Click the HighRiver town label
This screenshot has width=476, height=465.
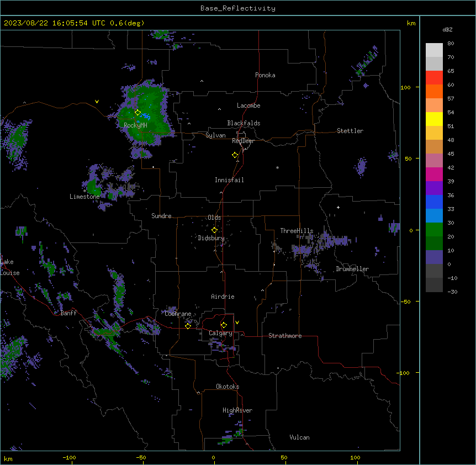click(x=237, y=410)
